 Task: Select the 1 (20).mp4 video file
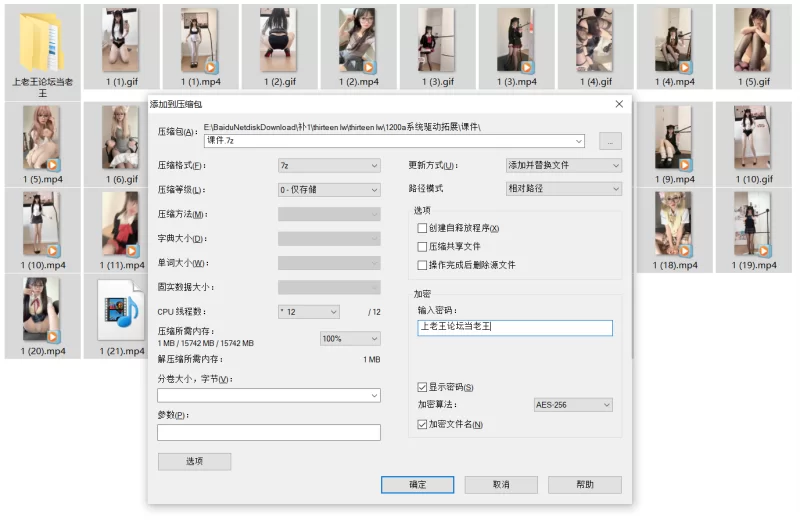coord(43,310)
